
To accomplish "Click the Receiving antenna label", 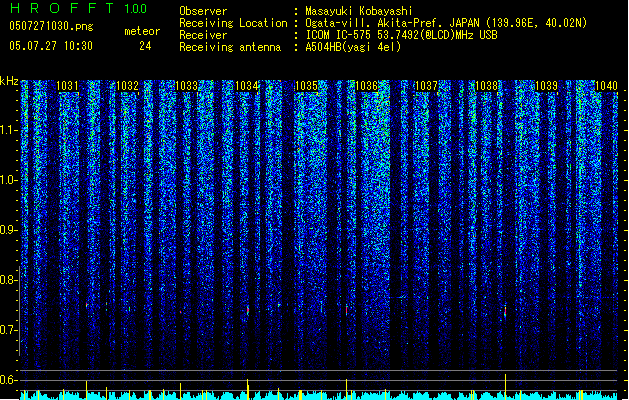I will (230, 47).
